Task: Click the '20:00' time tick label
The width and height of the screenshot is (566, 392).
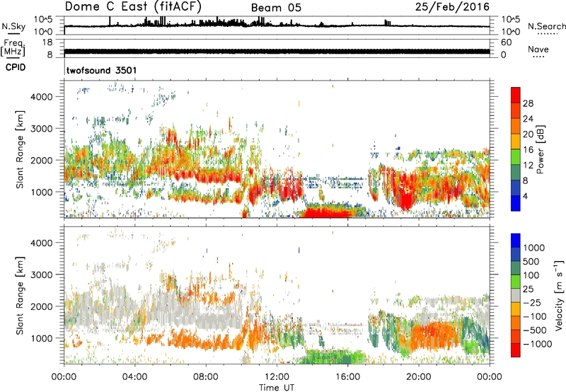Action: pyautogui.click(x=418, y=377)
